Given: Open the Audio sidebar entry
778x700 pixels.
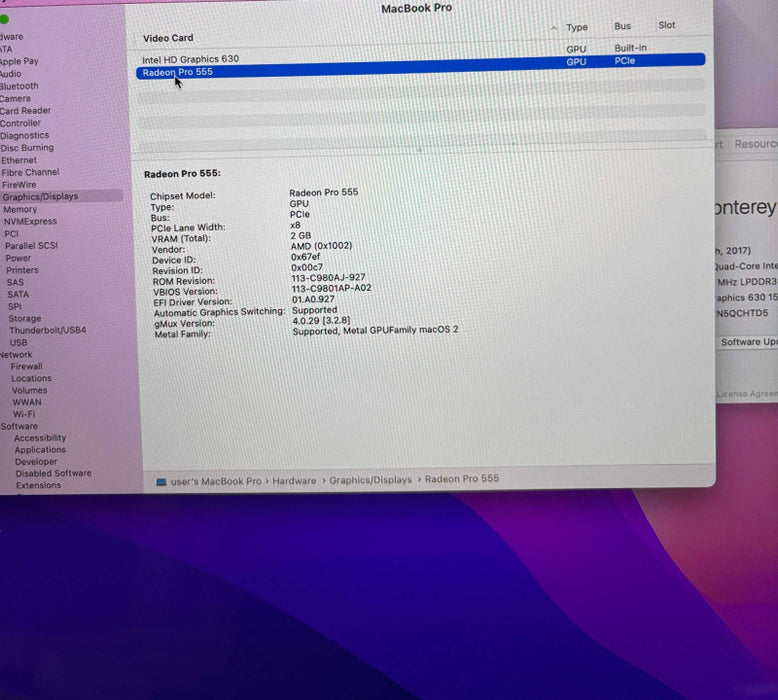Looking at the screenshot, I should click(x=10, y=73).
